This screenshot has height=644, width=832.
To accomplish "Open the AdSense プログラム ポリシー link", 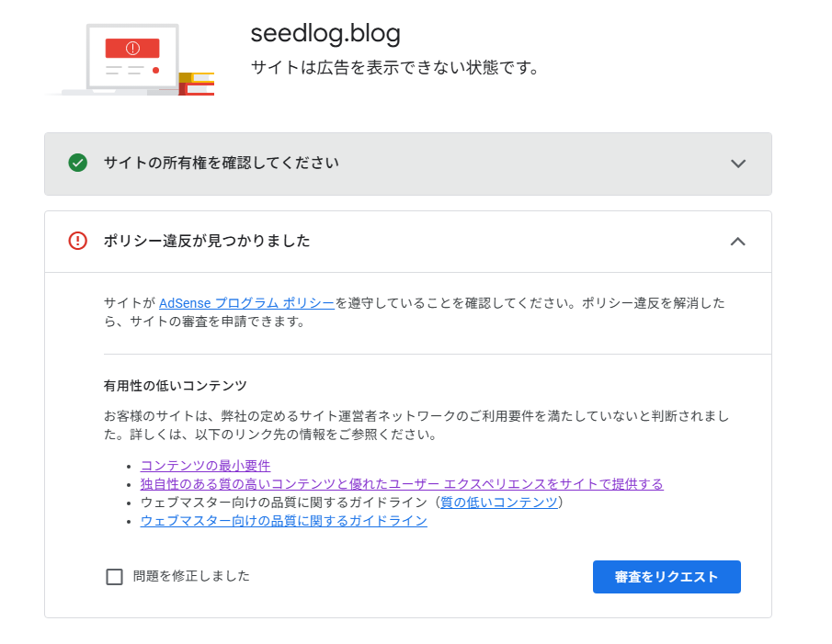I will pos(246,303).
